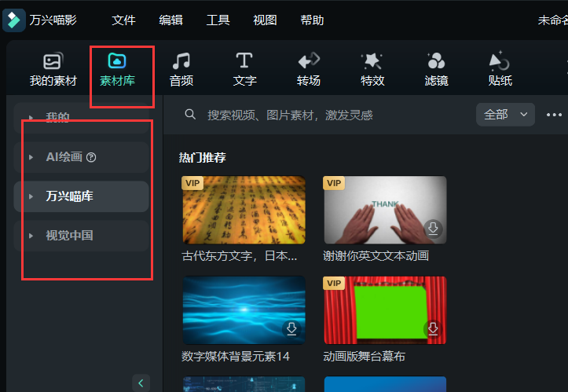Viewport: 568px width, 392px height.
Task: Click the AI绘画 help question mark icon
Action: pyautogui.click(x=91, y=157)
